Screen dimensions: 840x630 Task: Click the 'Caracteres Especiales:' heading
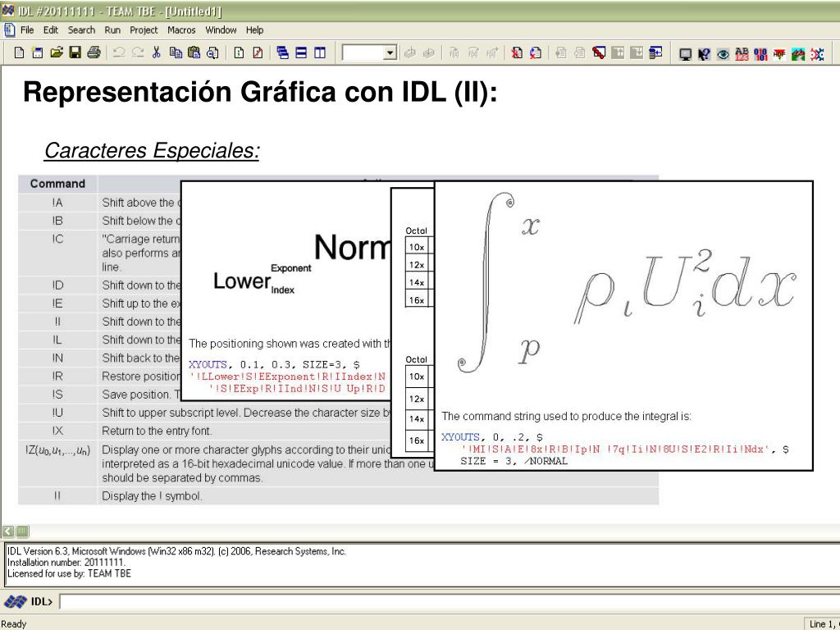(x=152, y=151)
